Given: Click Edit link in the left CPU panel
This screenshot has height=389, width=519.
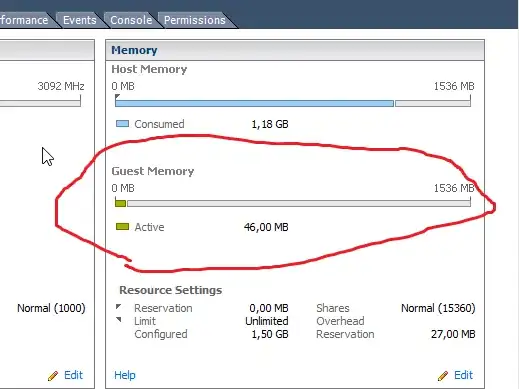Looking at the screenshot, I should [73, 375].
